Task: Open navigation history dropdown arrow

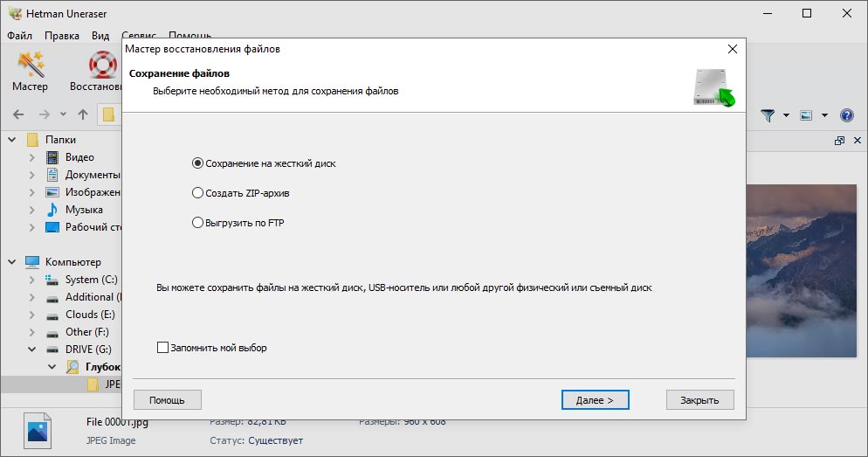Action: [63, 114]
